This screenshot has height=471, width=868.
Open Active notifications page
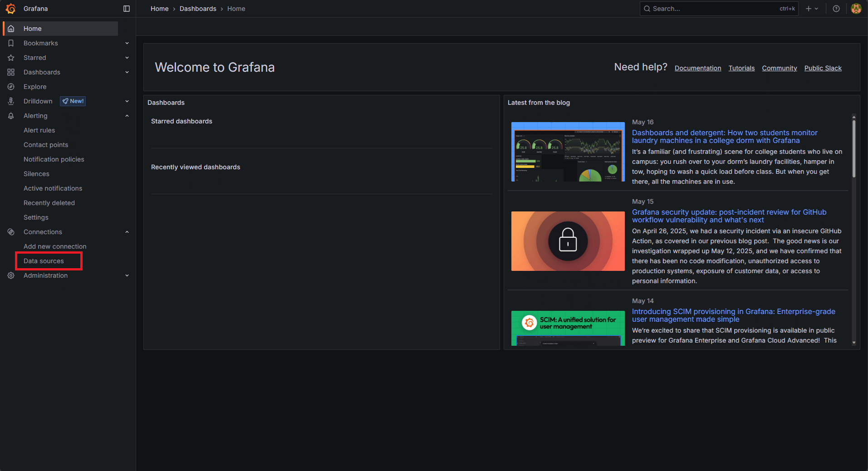(53, 188)
